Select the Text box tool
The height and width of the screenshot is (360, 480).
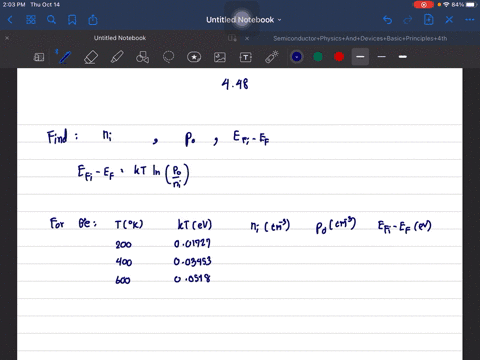pos(246,57)
